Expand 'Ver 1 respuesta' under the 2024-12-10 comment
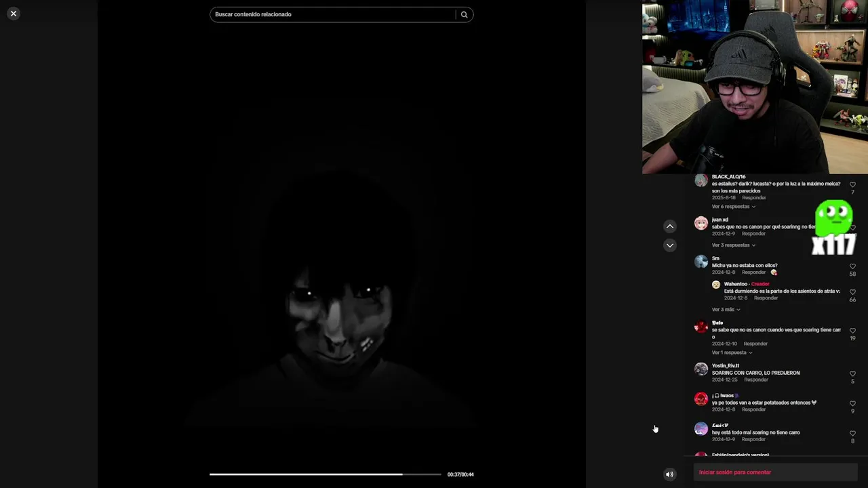This screenshot has width=868, height=488. click(x=732, y=352)
